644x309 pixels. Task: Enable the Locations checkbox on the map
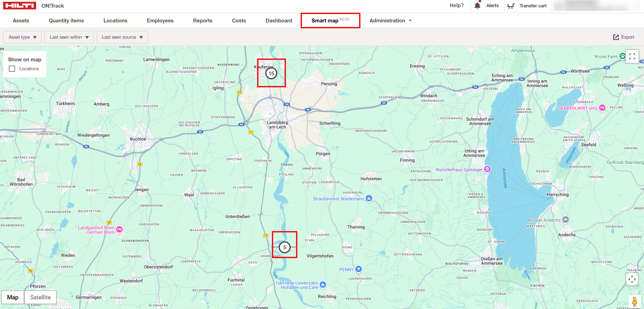[12, 68]
